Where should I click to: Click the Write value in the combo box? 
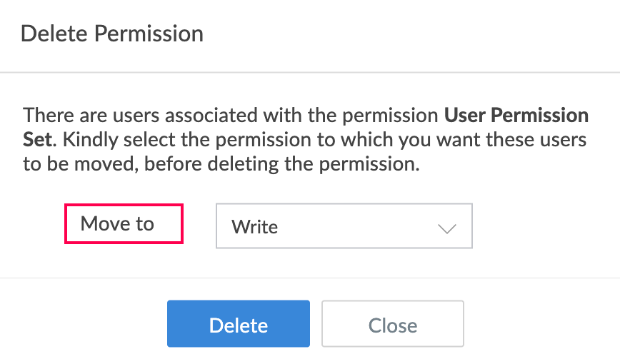click(255, 228)
